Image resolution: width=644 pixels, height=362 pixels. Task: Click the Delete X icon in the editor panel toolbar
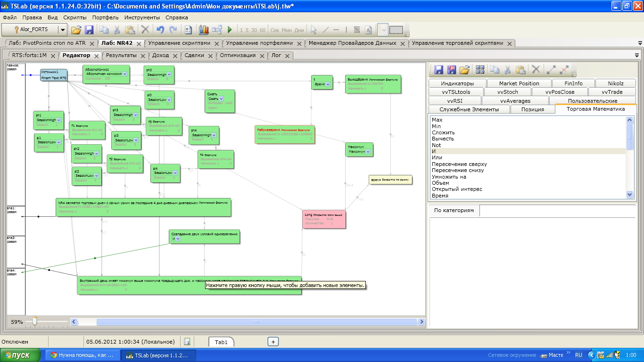[x=536, y=70]
